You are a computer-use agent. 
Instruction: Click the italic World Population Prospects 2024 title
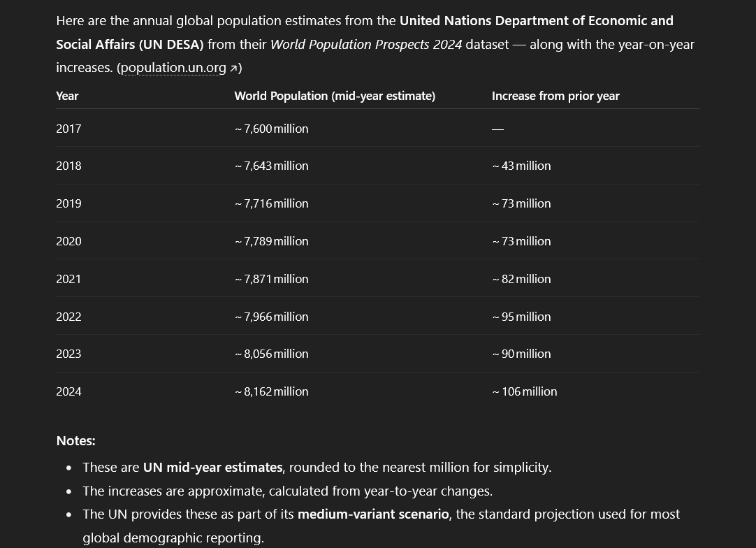366,44
